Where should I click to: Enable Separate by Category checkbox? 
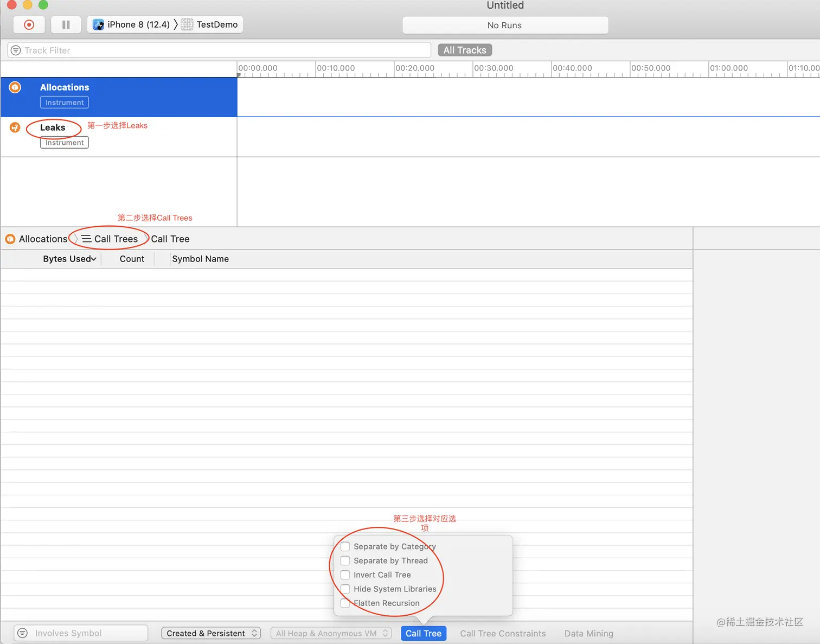pyautogui.click(x=345, y=546)
